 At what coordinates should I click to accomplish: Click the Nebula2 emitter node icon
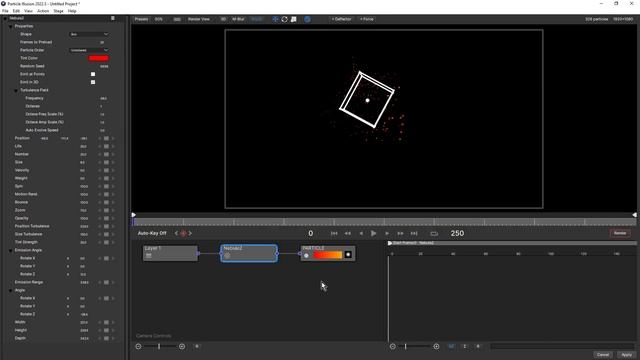click(x=227, y=256)
